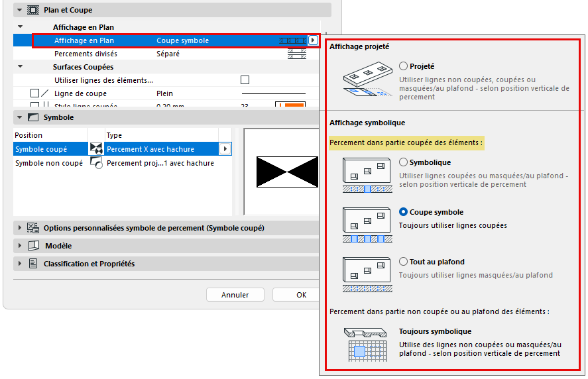Click the Plan et Coupe panel icon
The image size is (588, 379).
point(33,10)
